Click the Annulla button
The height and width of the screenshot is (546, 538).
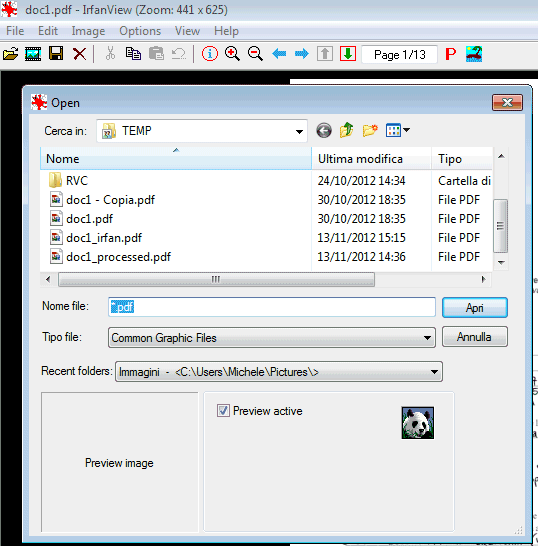click(475, 337)
